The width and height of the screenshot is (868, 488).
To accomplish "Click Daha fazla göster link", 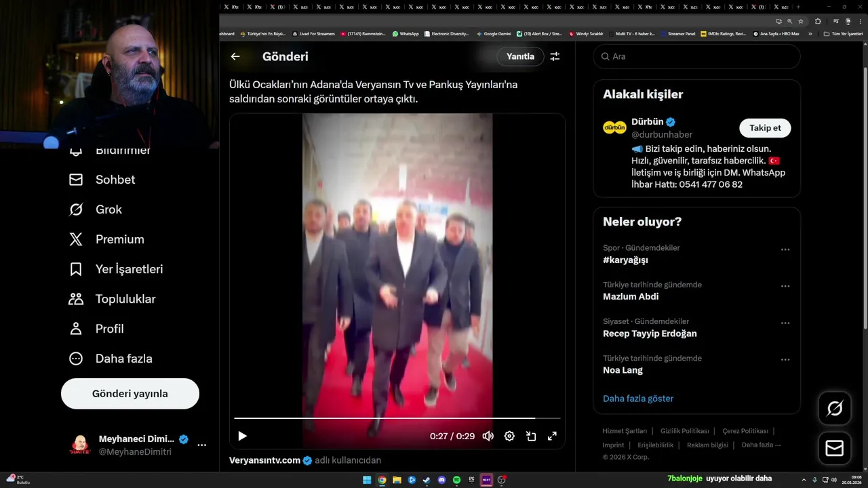I will [x=638, y=399].
